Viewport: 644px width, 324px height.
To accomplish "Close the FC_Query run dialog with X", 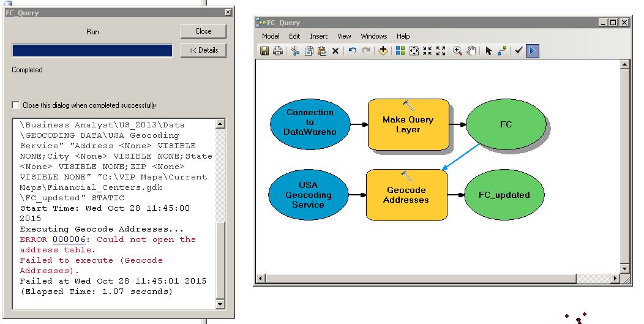I will click(x=228, y=12).
